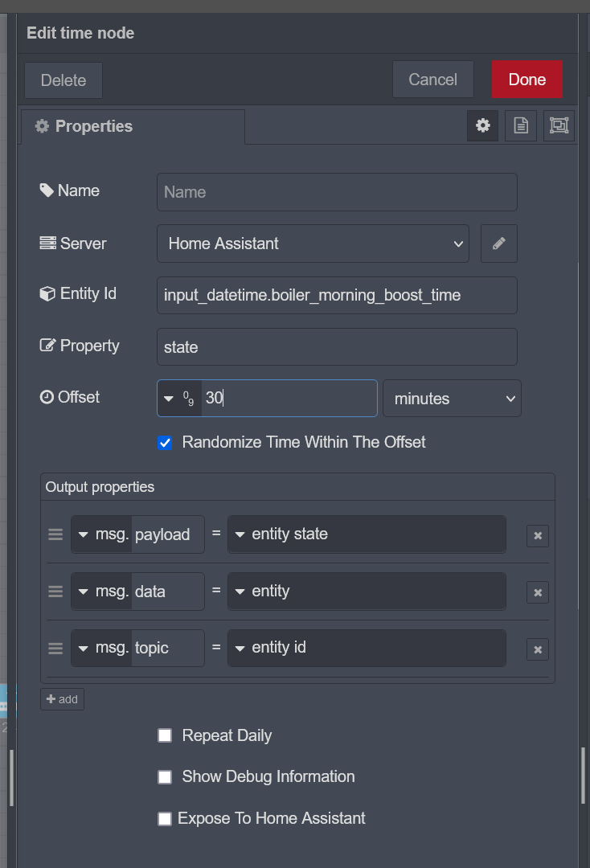Open the node appearance settings icon
Screen dimensions: 590x868
[x=558, y=125]
